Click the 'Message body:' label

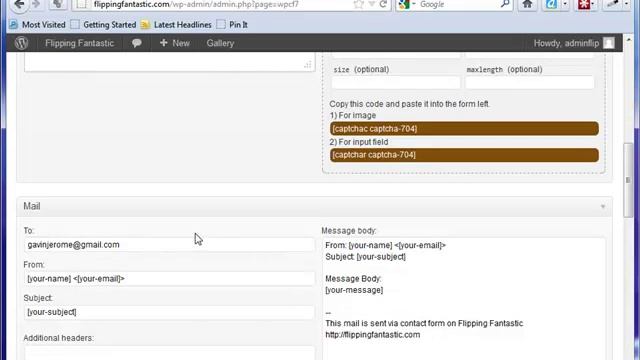[x=349, y=231]
